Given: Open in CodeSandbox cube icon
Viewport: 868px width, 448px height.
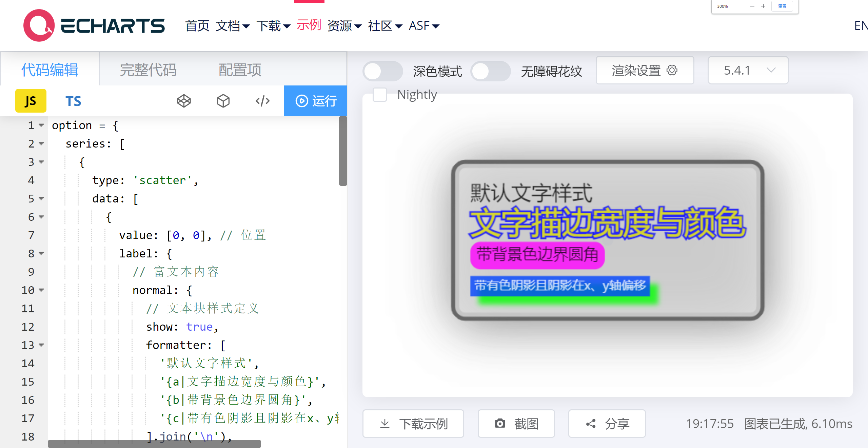Looking at the screenshot, I should pos(223,101).
